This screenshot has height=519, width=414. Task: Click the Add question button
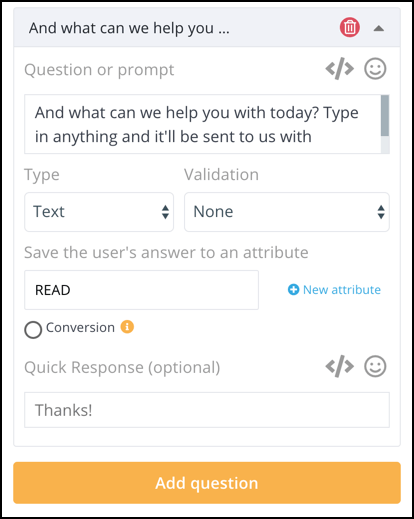coord(207,483)
